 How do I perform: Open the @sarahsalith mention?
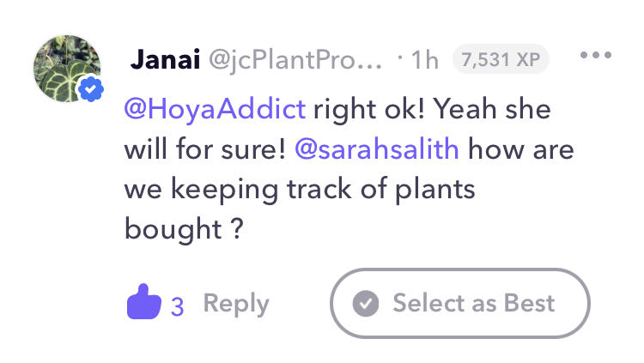(376, 149)
